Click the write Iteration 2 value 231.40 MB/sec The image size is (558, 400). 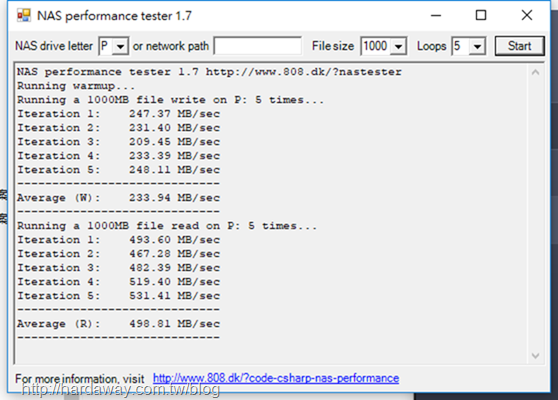pos(174,128)
